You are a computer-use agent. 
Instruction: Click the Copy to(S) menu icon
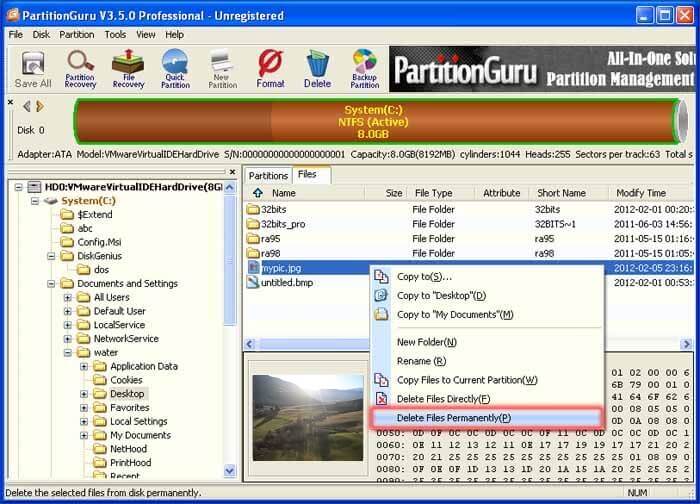[x=381, y=276]
